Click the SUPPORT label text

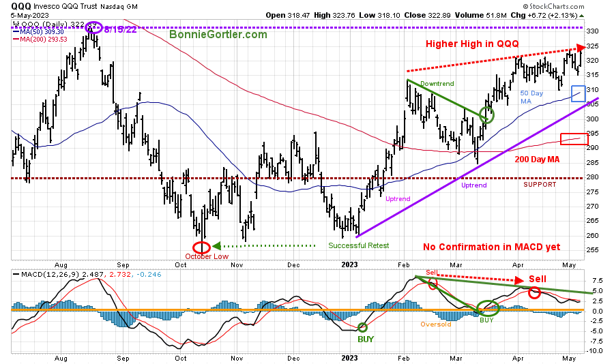540,184
